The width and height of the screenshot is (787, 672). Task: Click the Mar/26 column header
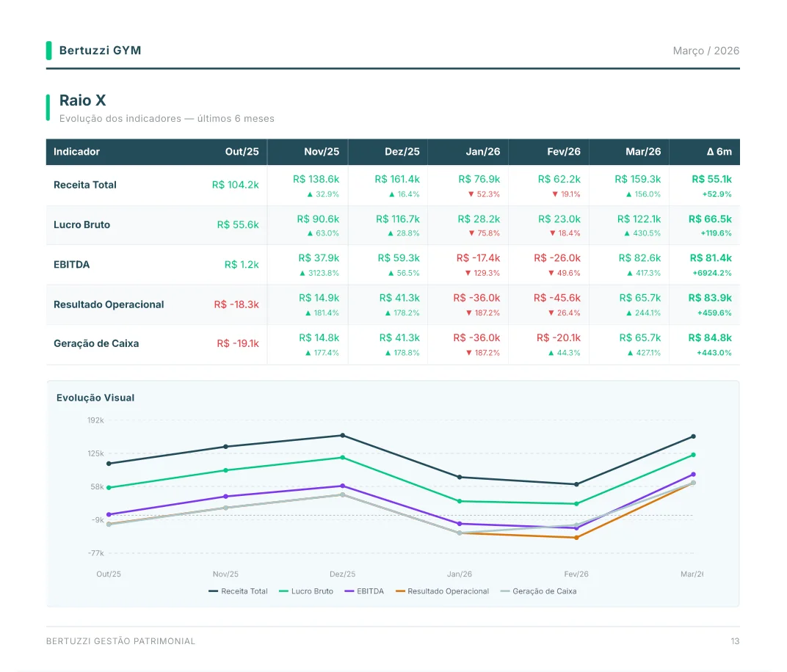coord(643,151)
